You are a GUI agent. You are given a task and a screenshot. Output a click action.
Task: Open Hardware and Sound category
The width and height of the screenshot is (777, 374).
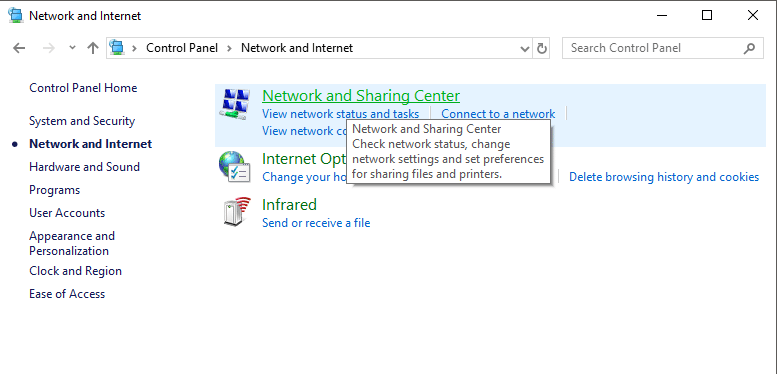click(84, 167)
